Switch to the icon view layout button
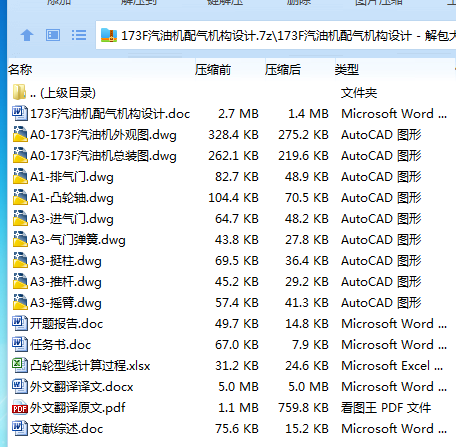Viewport: 456px width, 447px height. (53, 35)
